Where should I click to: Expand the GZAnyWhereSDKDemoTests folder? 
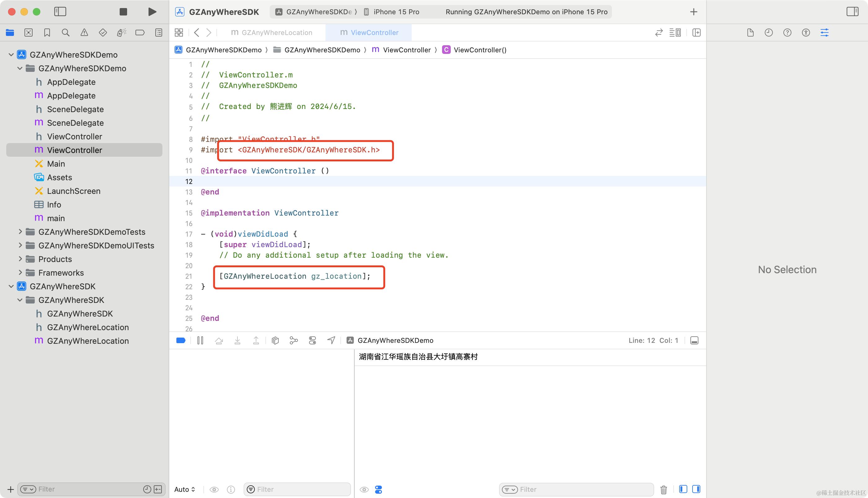tap(20, 232)
